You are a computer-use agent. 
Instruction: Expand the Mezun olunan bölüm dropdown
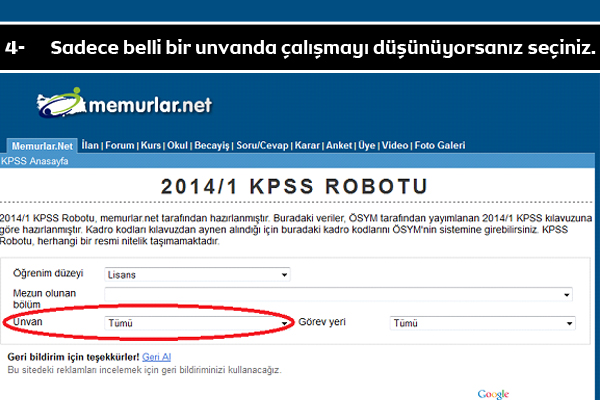click(338, 294)
